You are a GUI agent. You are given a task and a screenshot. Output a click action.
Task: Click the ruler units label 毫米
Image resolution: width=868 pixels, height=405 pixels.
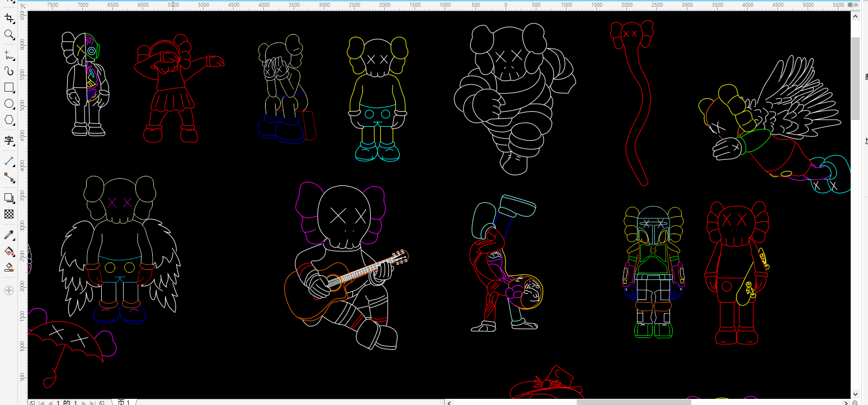853,4
